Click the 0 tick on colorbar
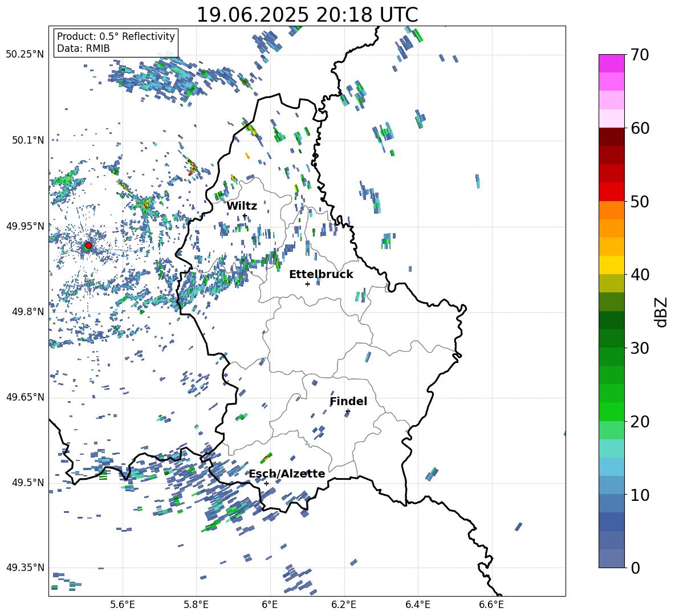Screen dimensions: 675x616 coord(635,568)
